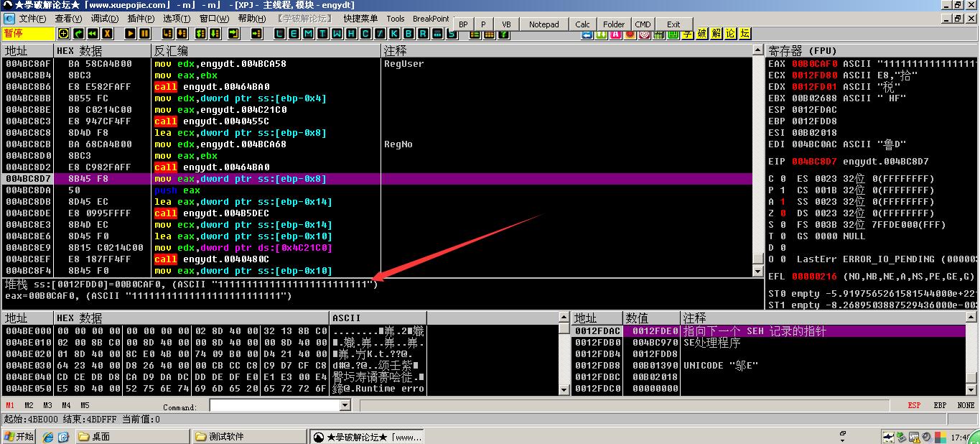980x444 pixels.
Task: Pause execution with the pause icon
Action: pyautogui.click(x=145, y=33)
